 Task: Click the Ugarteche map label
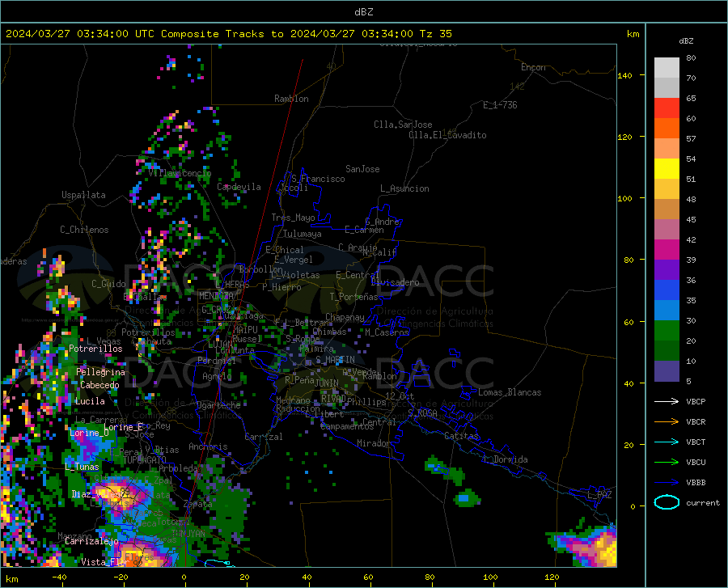218,405
